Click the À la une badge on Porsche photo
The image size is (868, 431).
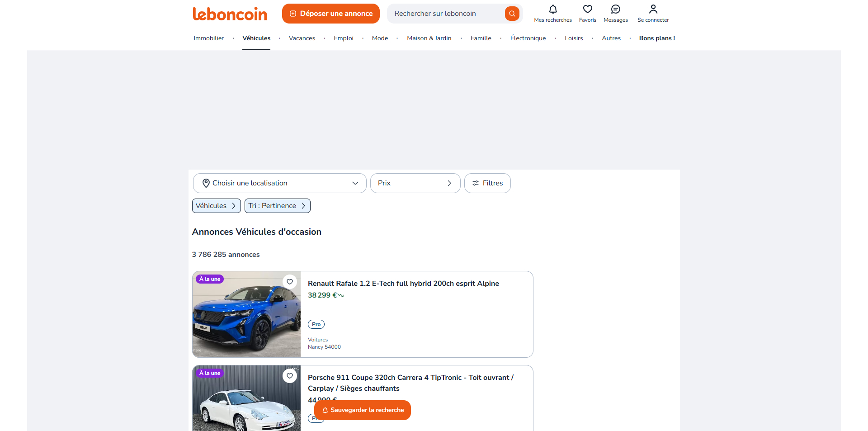(210, 373)
